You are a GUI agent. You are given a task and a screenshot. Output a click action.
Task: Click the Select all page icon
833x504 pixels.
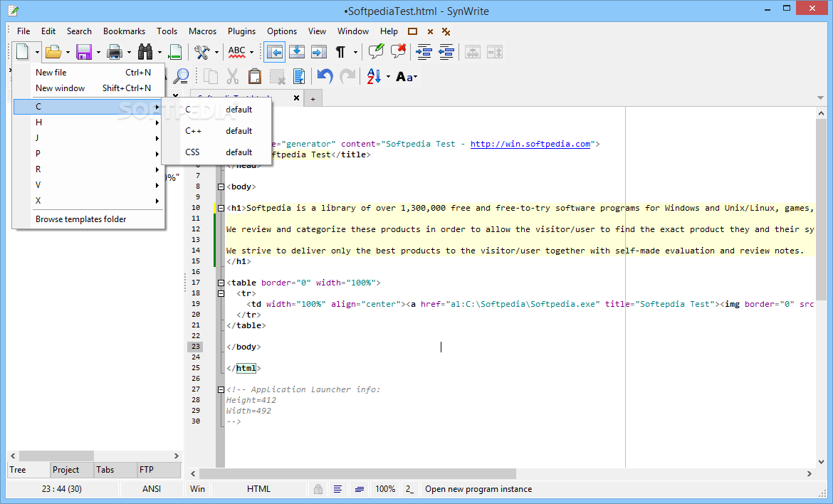coord(299,76)
